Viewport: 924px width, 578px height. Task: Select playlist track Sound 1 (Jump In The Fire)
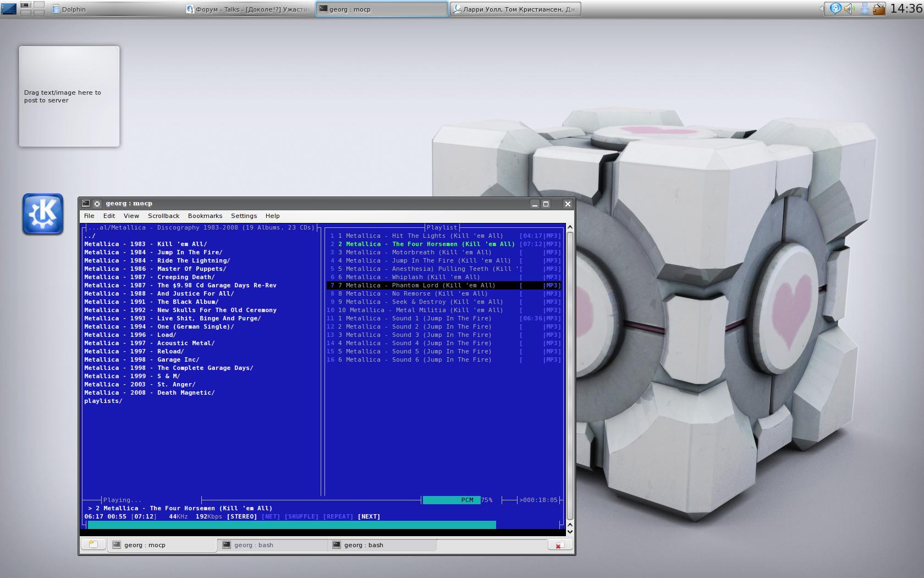(x=444, y=318)
